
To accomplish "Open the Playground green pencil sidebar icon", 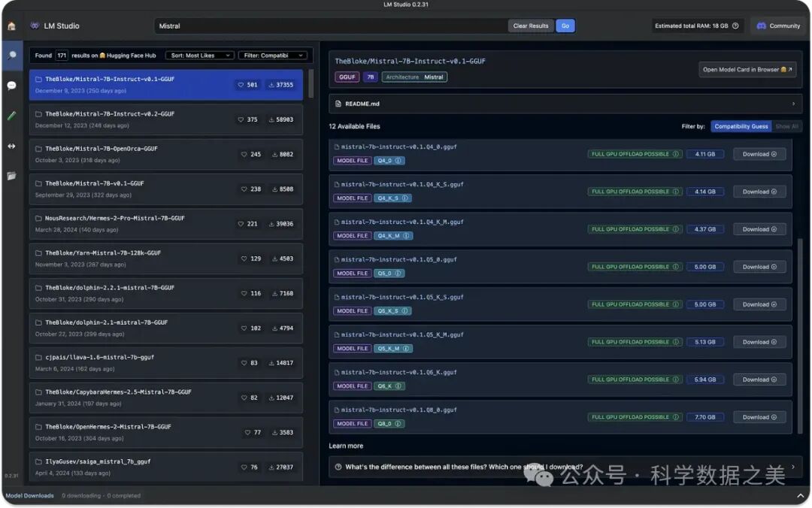I will (x=11, y=116).
